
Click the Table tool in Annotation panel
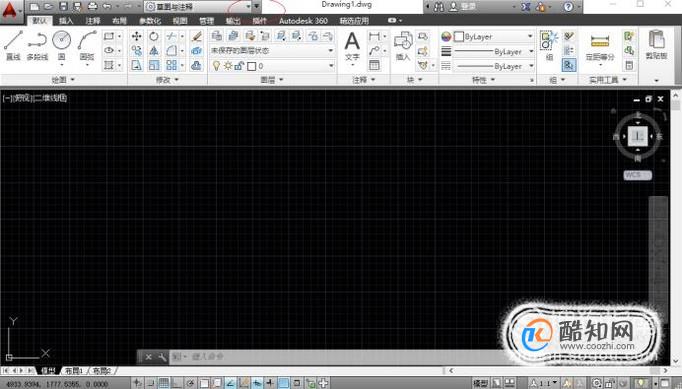point(374,65)
